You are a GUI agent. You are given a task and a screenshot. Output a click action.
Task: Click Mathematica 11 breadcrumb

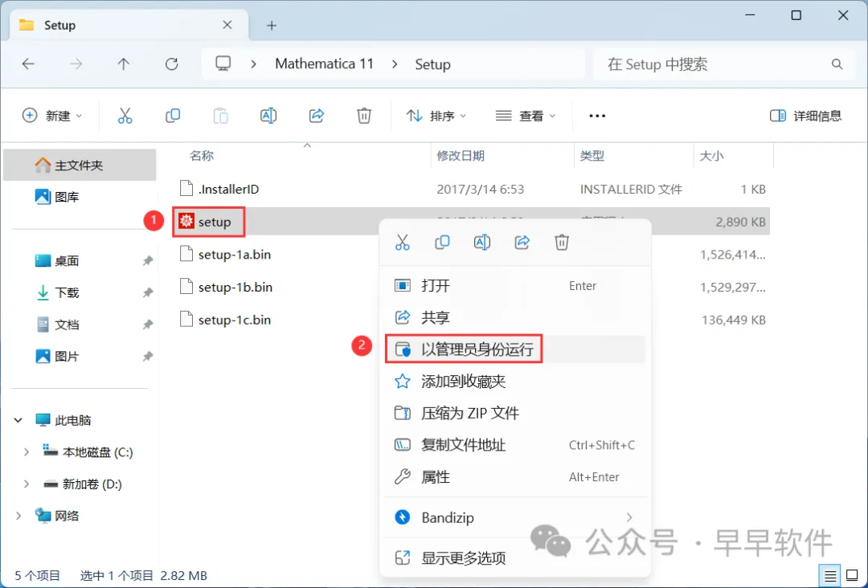click(x=325, y=64)
